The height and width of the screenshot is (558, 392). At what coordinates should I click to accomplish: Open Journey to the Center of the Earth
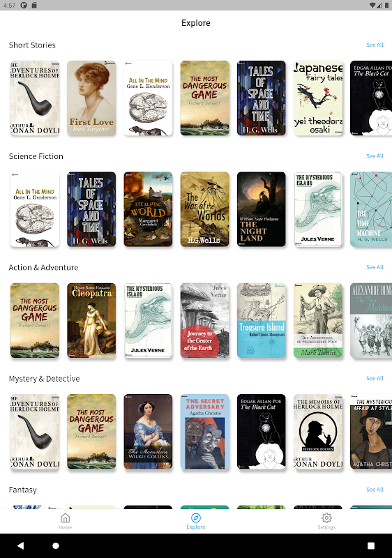coord(204,320)
